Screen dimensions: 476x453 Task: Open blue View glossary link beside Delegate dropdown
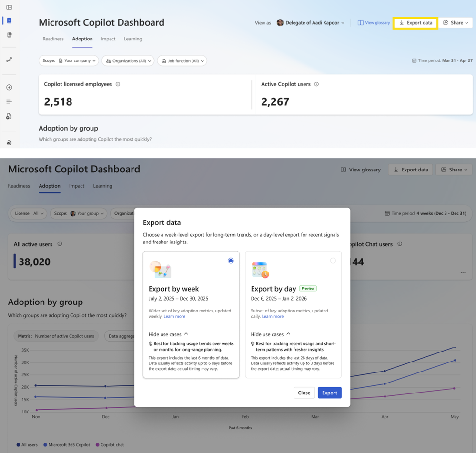374,23
